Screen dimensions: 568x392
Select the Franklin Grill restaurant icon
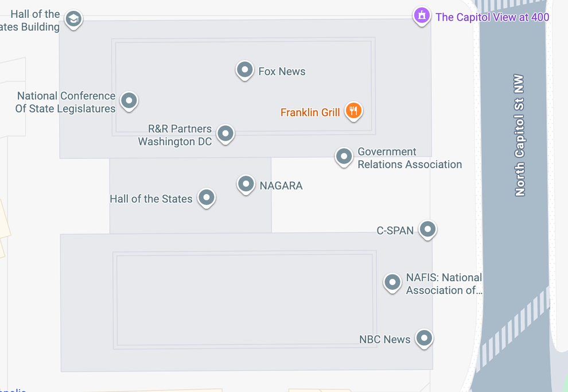click(x=353, y=111)
